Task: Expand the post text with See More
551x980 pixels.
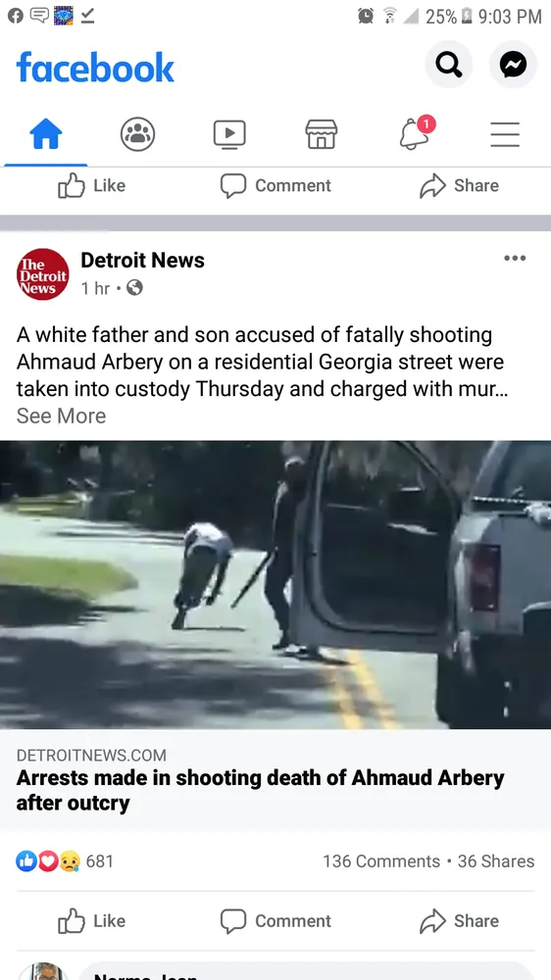Action: tap(62, 416)
